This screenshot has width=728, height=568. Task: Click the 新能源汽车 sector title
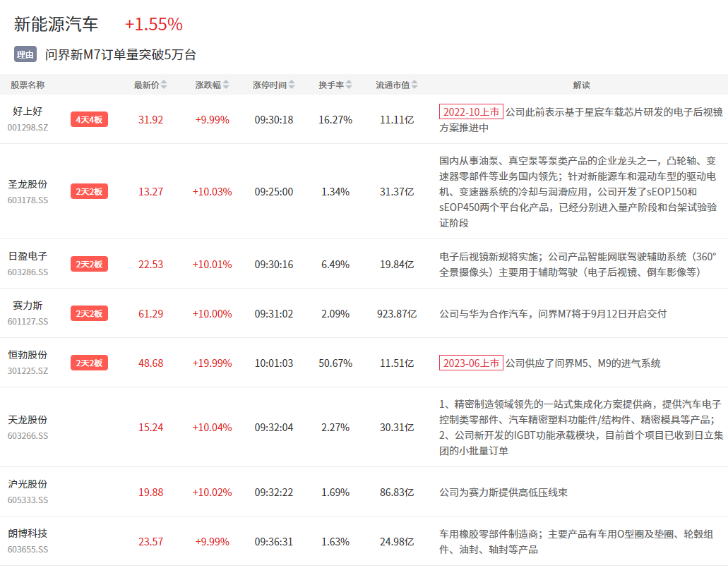tap(56, 24)
